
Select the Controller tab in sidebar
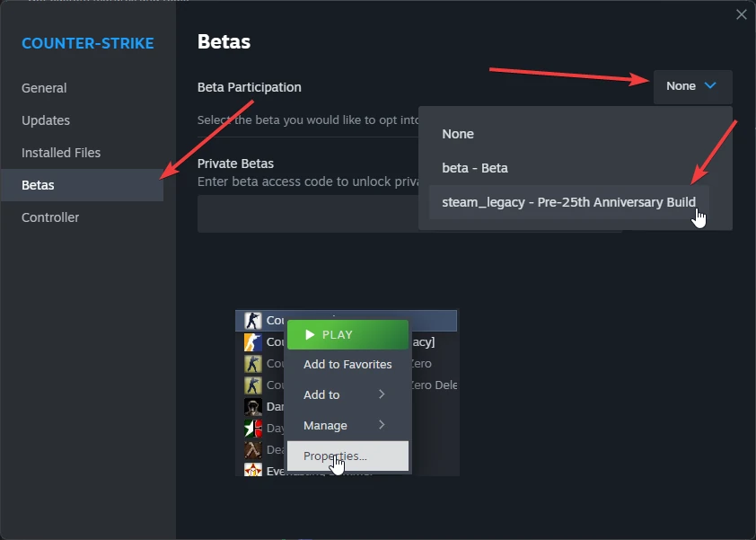click(50, 217)
